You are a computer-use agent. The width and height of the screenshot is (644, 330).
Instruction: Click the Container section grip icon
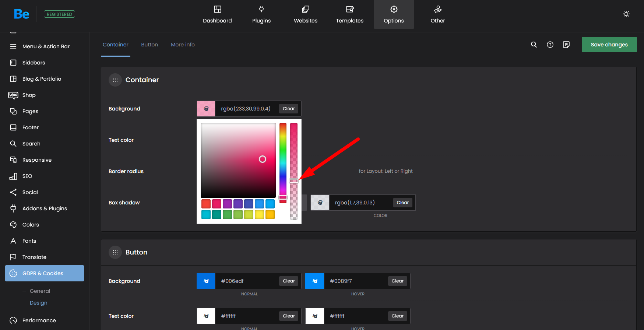tap(115, 80)
